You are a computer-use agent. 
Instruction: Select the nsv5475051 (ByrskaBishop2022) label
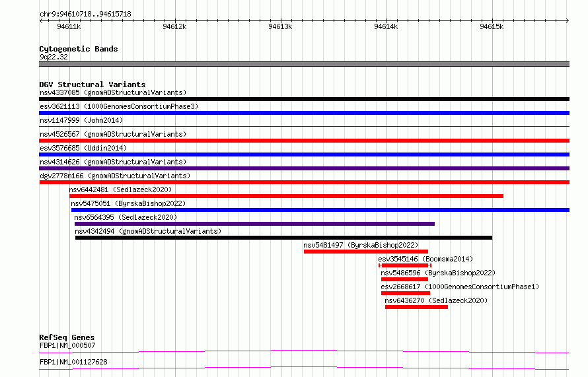pyautogui.click(x=128, y=203)
